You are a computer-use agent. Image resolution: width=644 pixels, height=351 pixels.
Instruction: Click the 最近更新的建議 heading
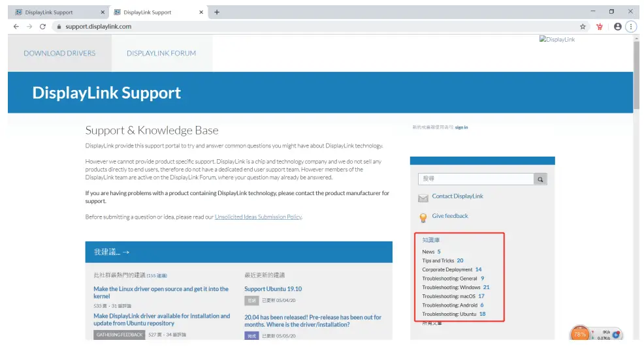pos(265,275)
